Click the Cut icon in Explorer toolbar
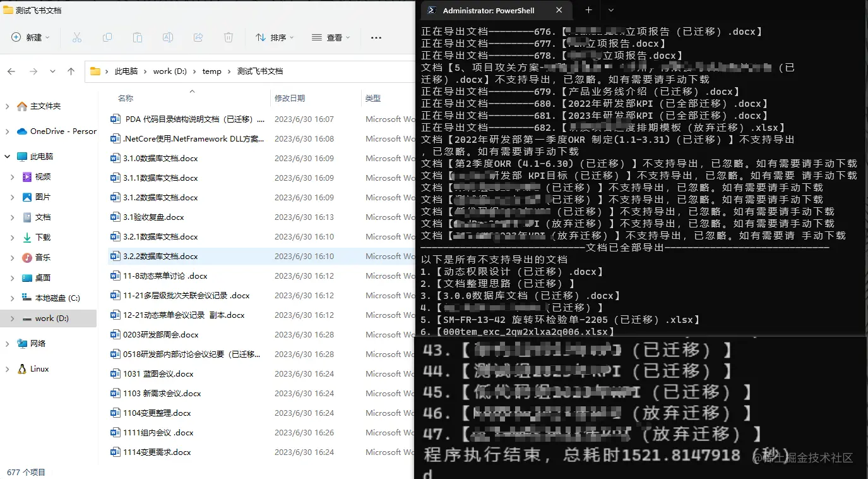The height and width of the screenshot is (479, 868). click(x=78, y=38)
